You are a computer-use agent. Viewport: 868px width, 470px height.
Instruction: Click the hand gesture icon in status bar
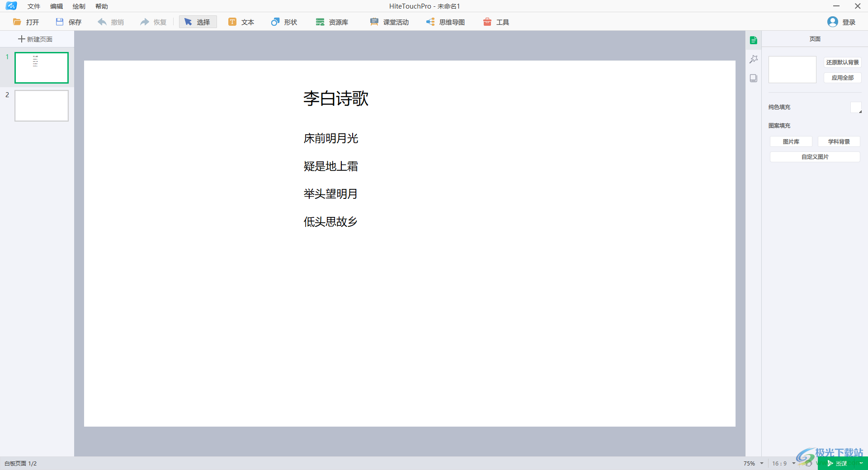809,464
